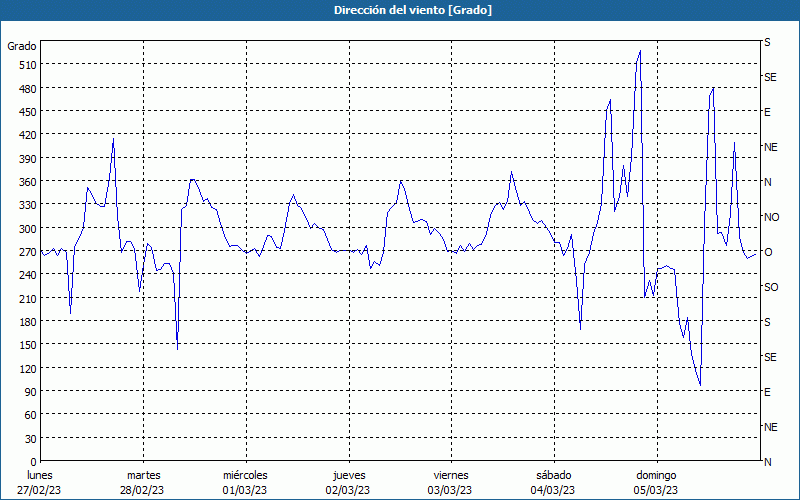
Task: Click the 'S' compass label at 180 level
Action: (767, 322)
